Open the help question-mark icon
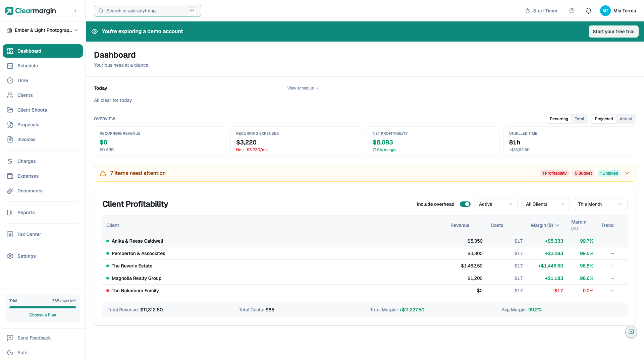The width and height of the screenshot is (644, 362). 572,11
